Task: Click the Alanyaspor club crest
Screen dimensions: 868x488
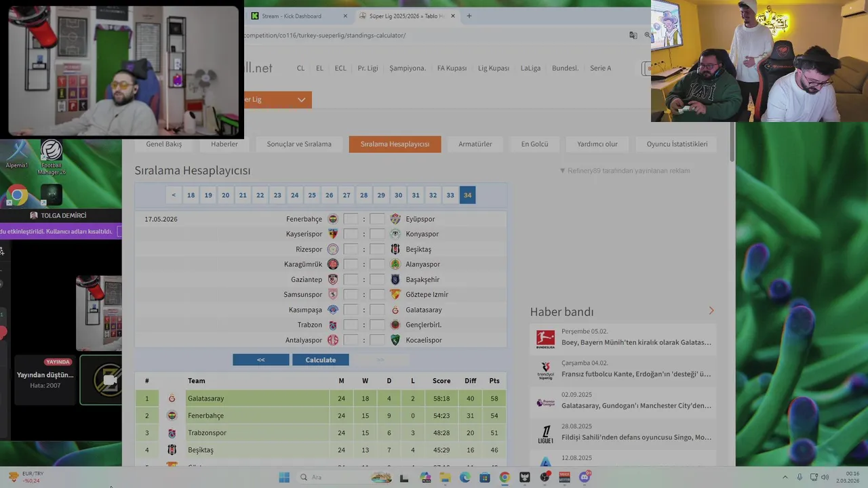Action: pos(395,264)
